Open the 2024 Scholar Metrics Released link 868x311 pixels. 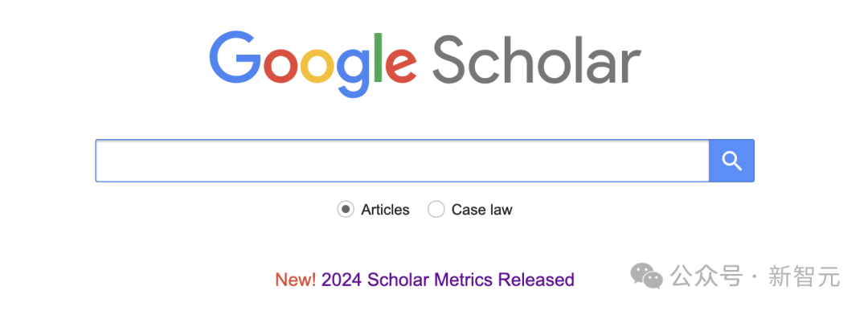[x=448, y=280]
